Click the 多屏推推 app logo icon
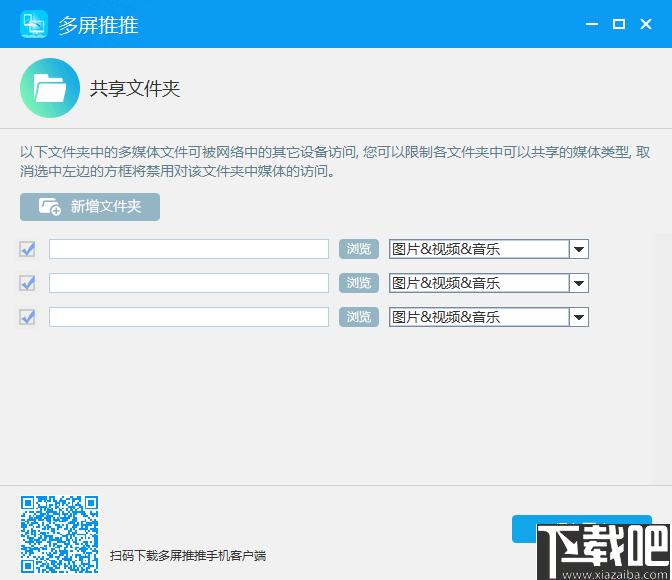 pos(33,24)
